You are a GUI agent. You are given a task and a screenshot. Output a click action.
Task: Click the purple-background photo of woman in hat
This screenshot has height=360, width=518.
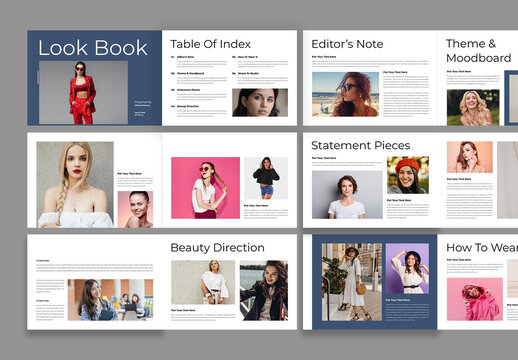407,268
